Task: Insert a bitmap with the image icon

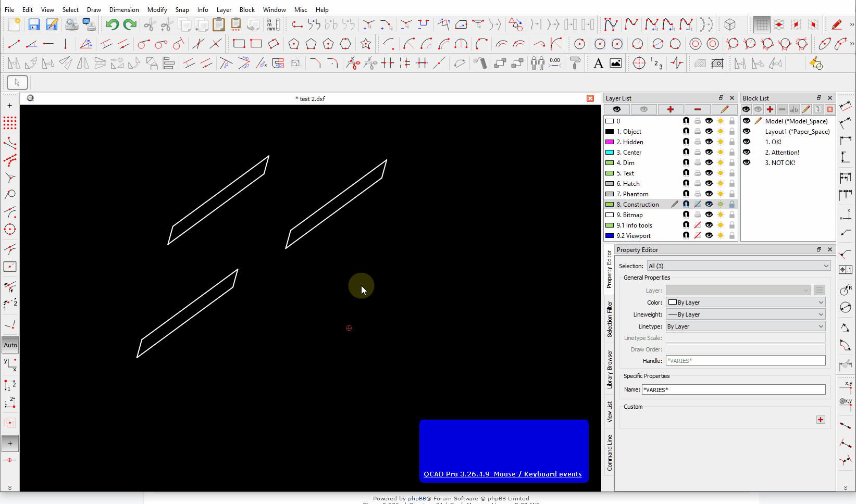Action: pos(616,64)
